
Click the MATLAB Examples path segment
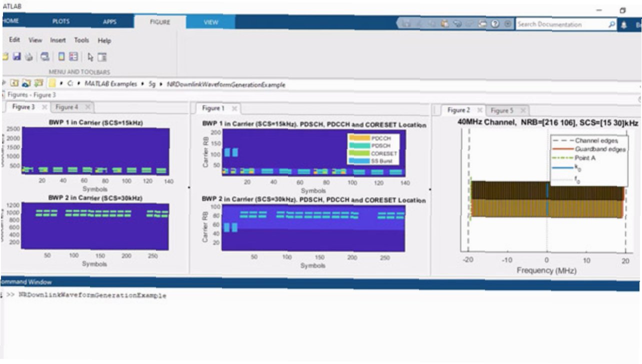click(110, 84)
